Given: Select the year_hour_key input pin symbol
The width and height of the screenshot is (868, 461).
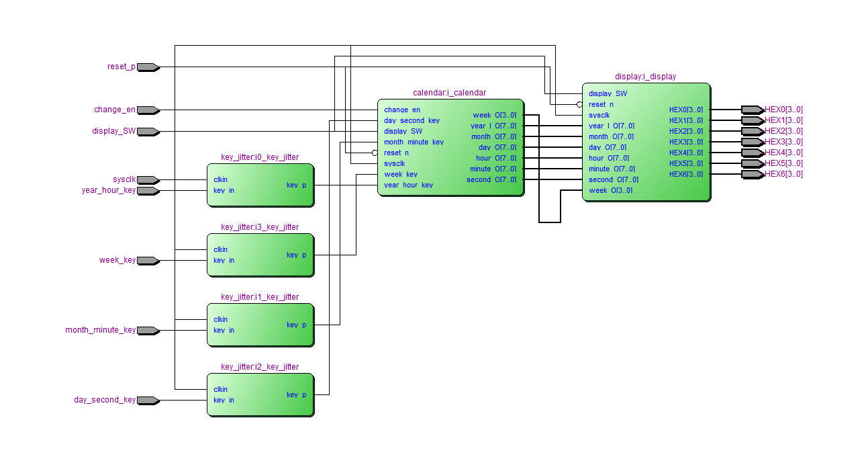Looking at the screenshot, I should coord(148,190).
